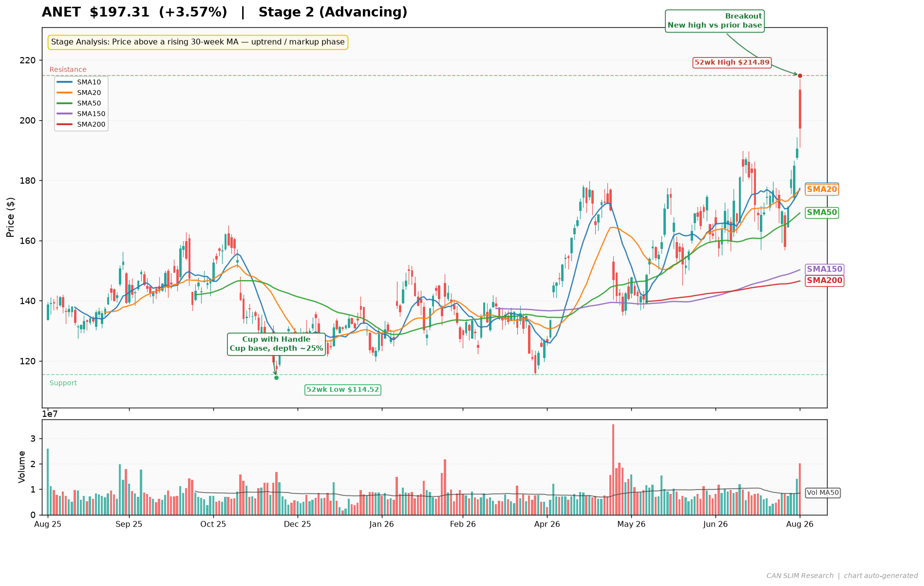The image size is (924, 586).
Task: Click the "Stage 2 (Advancing)" title text
Action: click(333, 12)
